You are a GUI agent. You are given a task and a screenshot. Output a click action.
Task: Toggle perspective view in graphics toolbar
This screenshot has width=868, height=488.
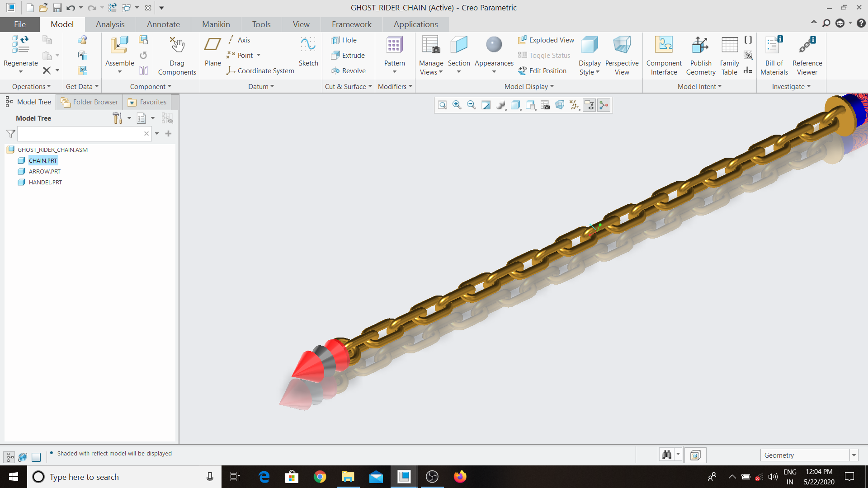(560, 105)
